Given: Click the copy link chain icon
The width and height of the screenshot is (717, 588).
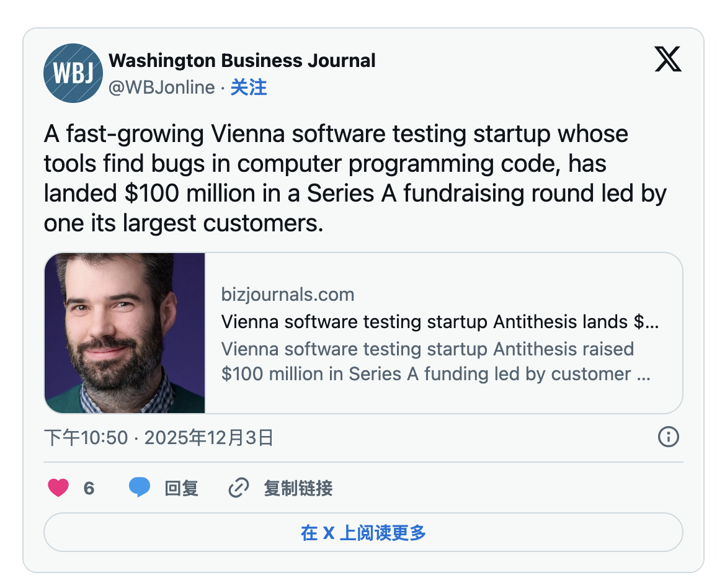Looking at the screenshot, I should pyautogui.click(x=239, y=488).
